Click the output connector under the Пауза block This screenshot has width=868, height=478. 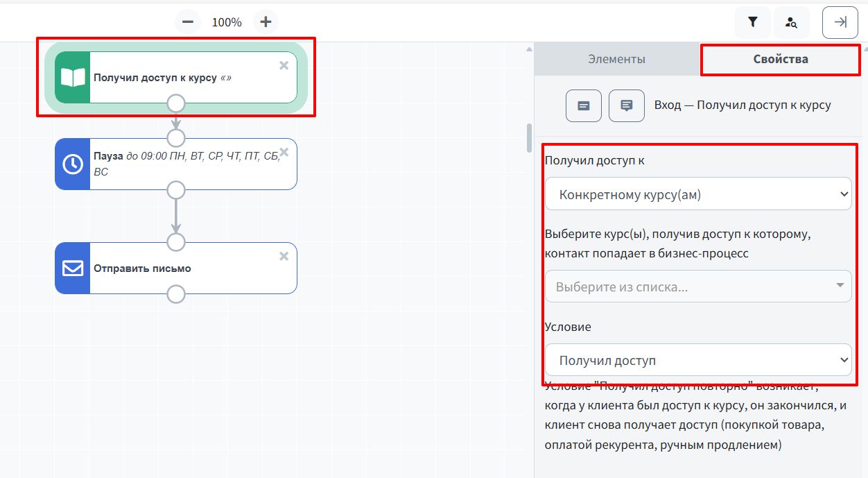pyautogui.click(x=176, y=190)
